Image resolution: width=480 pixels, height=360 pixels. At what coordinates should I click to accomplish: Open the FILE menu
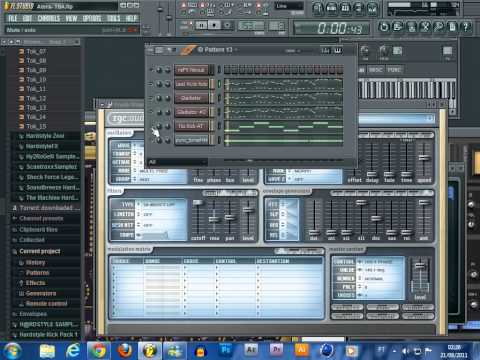pos(12,18)
